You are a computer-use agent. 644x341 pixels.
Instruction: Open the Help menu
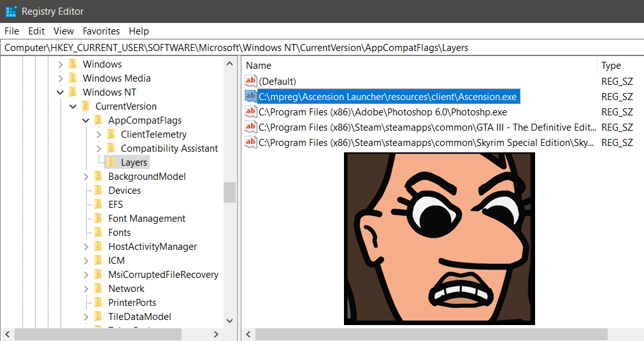139,31
